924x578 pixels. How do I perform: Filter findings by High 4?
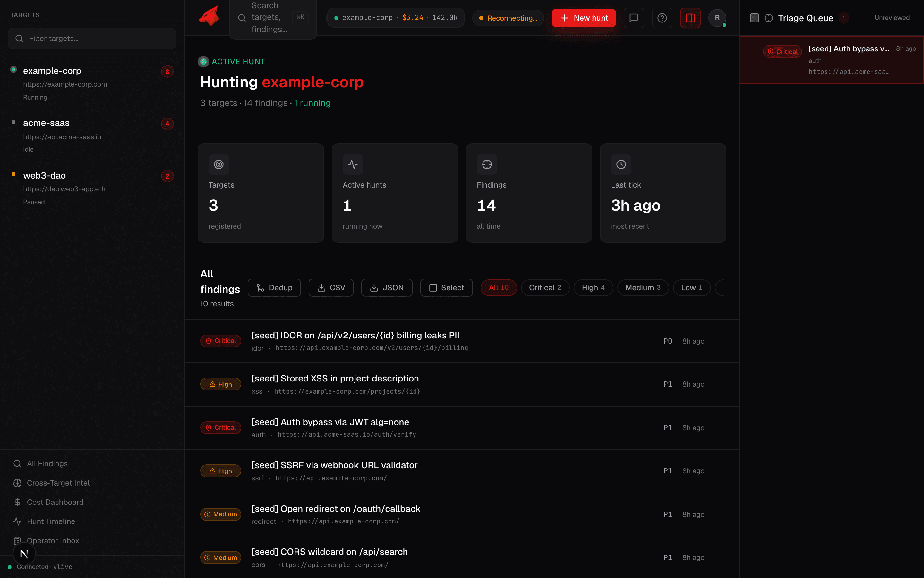tap(593, 288)
